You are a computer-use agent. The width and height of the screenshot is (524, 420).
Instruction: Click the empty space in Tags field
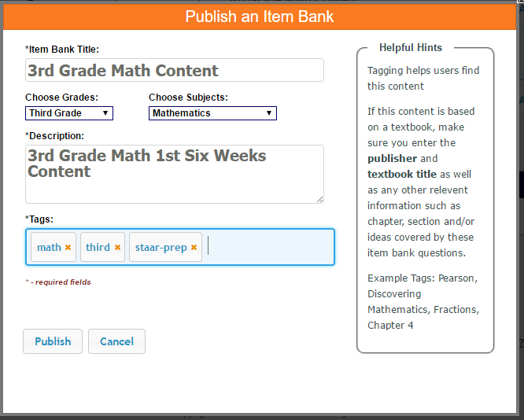(268, 247)
